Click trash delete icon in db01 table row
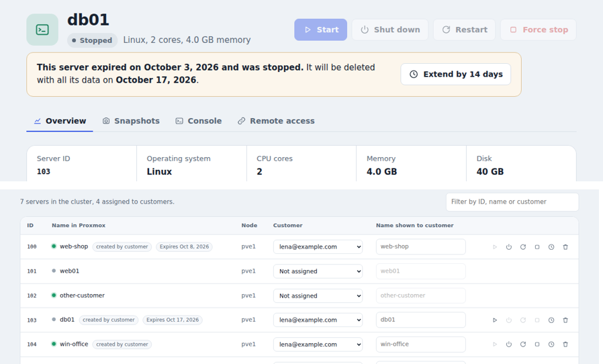Image resolution: width=603 pixels, height=364 pixels. click(565, 320)
